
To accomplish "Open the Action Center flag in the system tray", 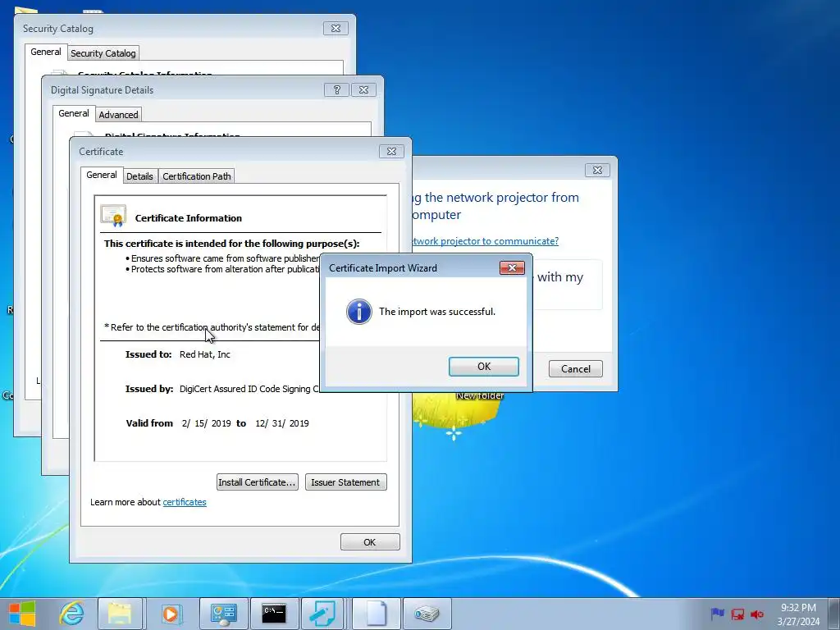I will tap(717, 614).
